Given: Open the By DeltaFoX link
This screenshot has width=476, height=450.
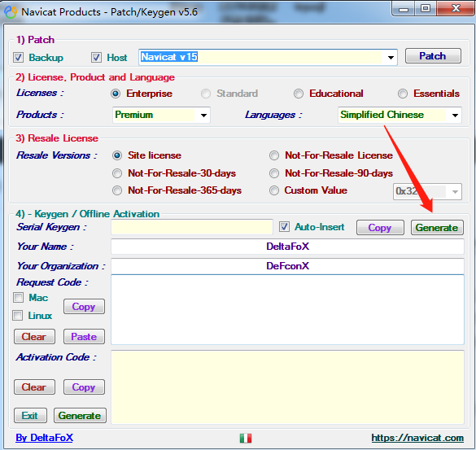Looking at the screenshot, I should pyautogui.click(x=44, y=438).
